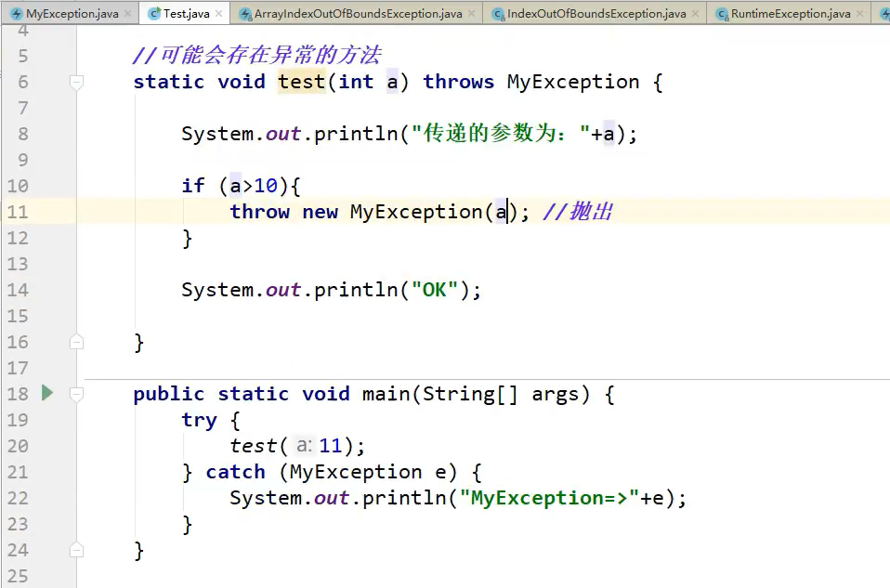Click the public keyword on line 18
Screen dimensions: 890x588
(x=168, y=394)
